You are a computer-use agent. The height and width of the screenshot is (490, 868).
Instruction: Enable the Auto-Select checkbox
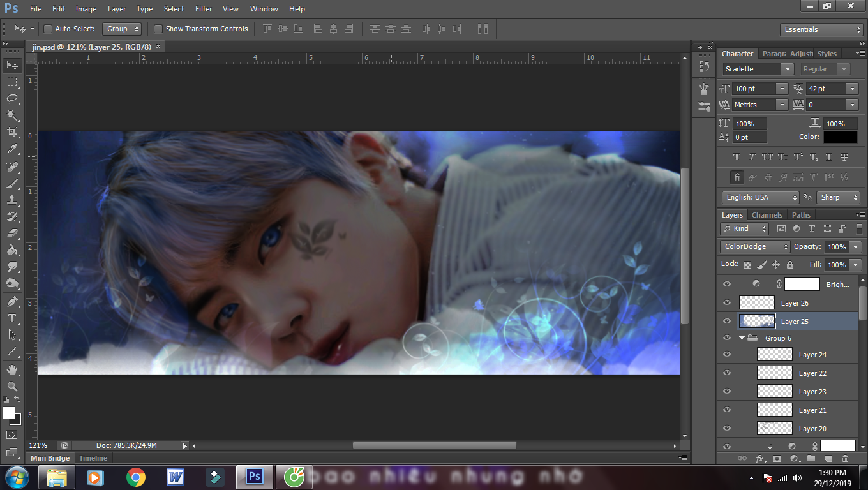[47, 29]
